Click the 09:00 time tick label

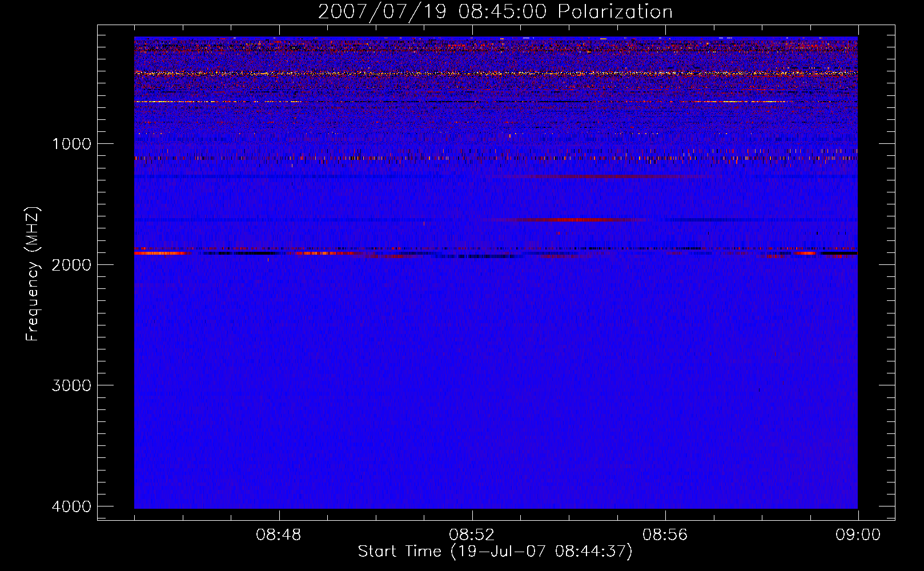point(858,535)
